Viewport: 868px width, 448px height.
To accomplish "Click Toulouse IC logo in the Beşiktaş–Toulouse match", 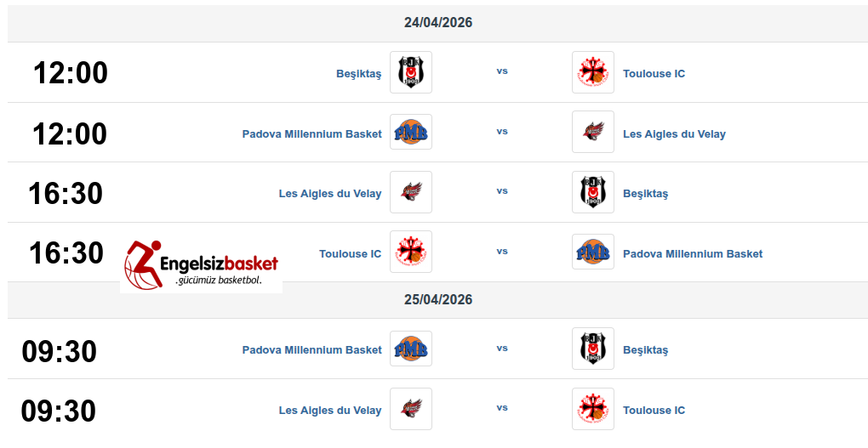I will 593,72.
